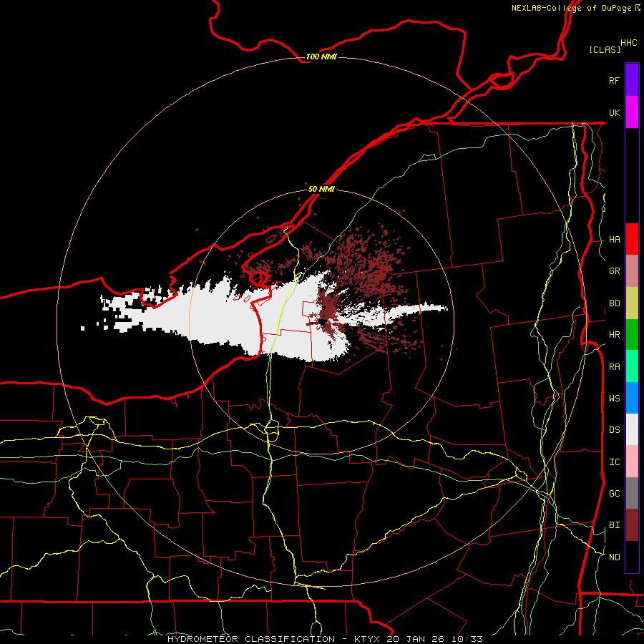The image size is (644, 644).
Task: Click the GC legend label
Action: coord(614,494)
